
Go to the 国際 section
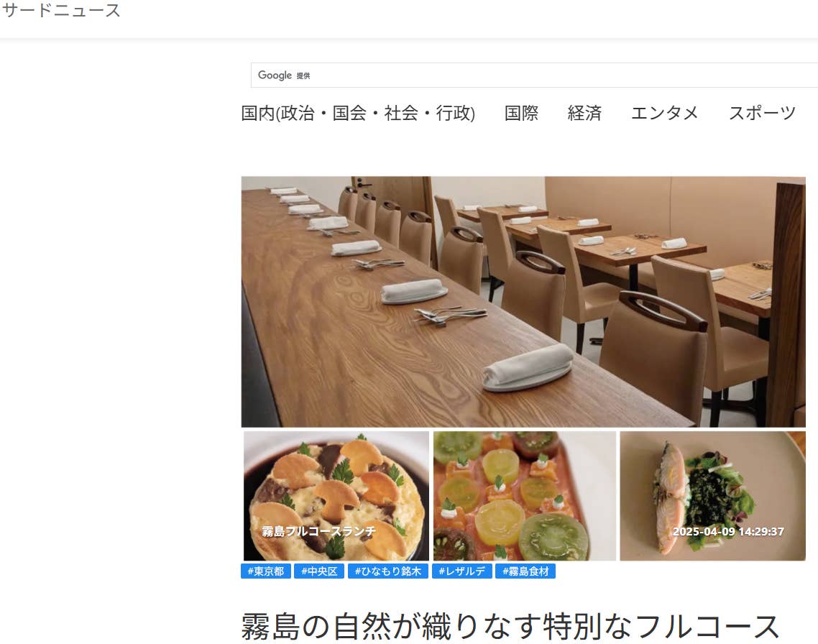pyautogui.click(x=521, y=113)
